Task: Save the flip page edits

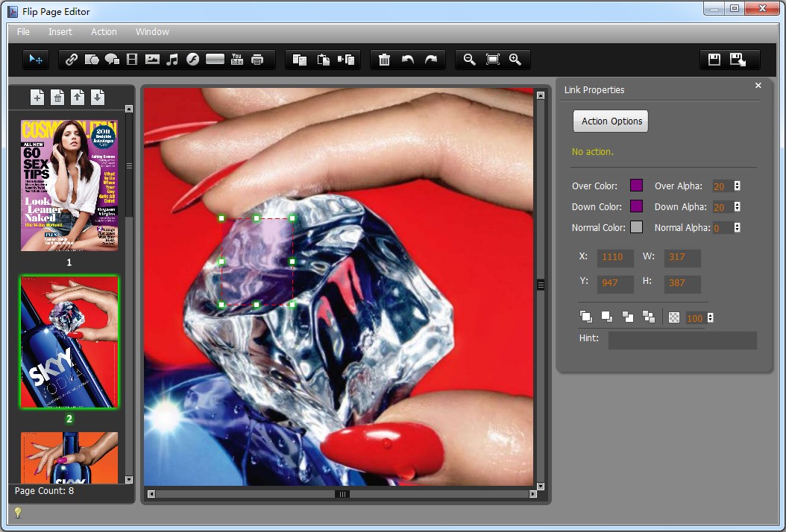Action: [x=714, y=60]
